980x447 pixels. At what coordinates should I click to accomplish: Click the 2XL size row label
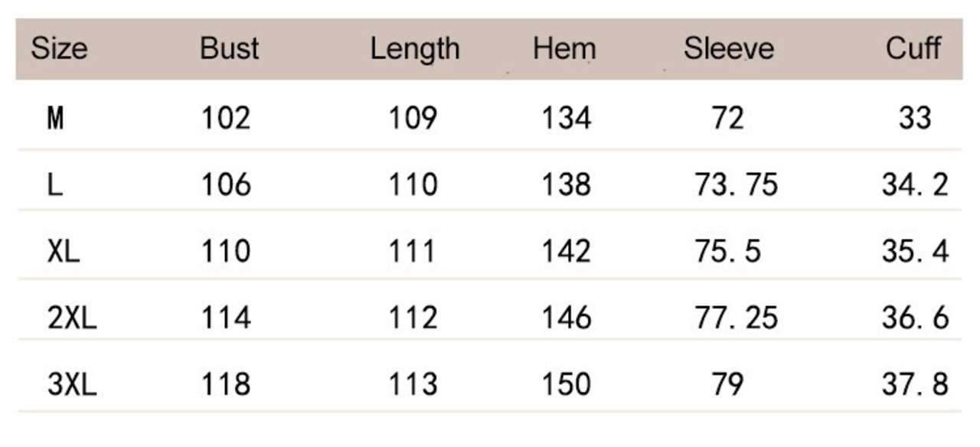tap(72, 318)
